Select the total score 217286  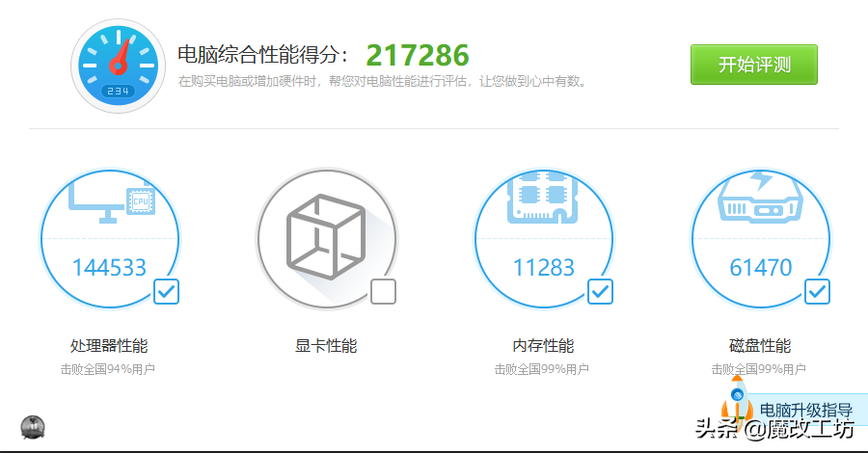click(x=418, y=55)
